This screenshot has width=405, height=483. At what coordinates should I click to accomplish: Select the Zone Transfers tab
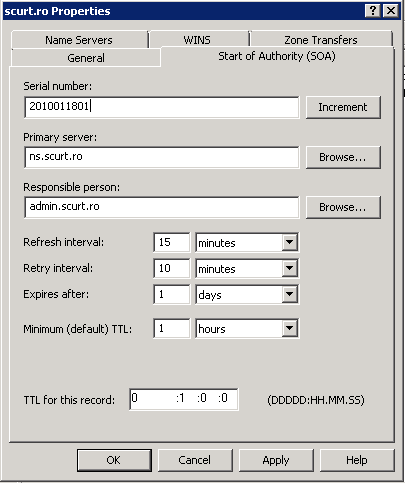(x=321, y=40)
